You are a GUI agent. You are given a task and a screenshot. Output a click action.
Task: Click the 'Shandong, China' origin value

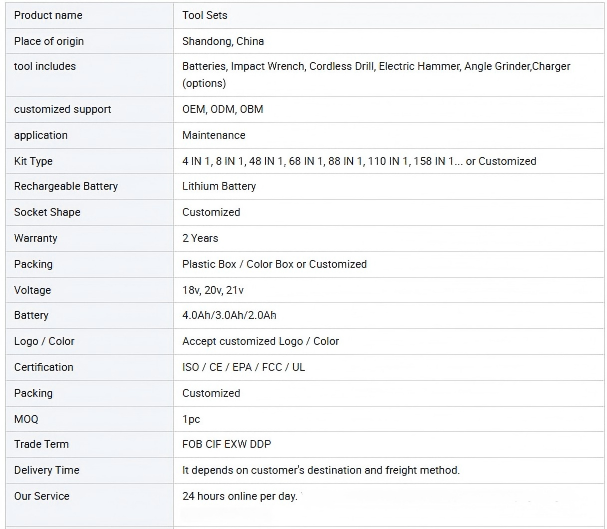point(223,41)
